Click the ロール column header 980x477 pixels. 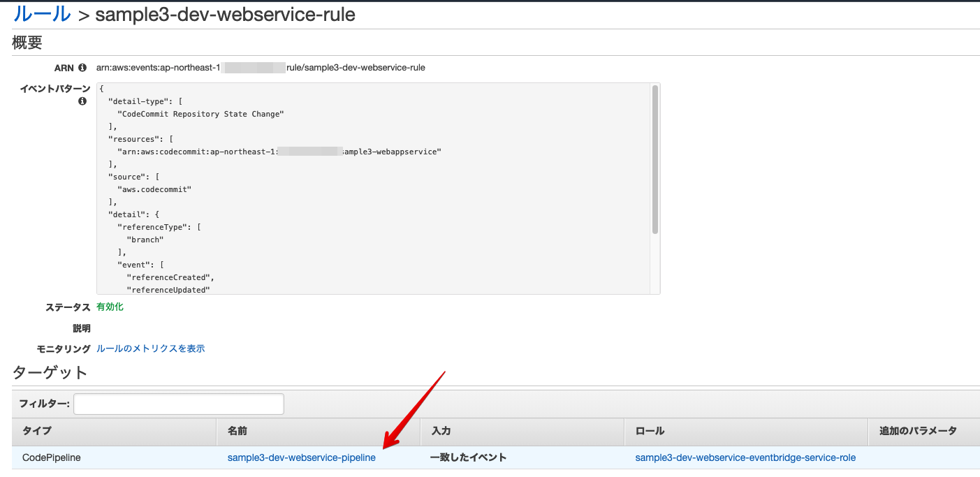(650, 431)
